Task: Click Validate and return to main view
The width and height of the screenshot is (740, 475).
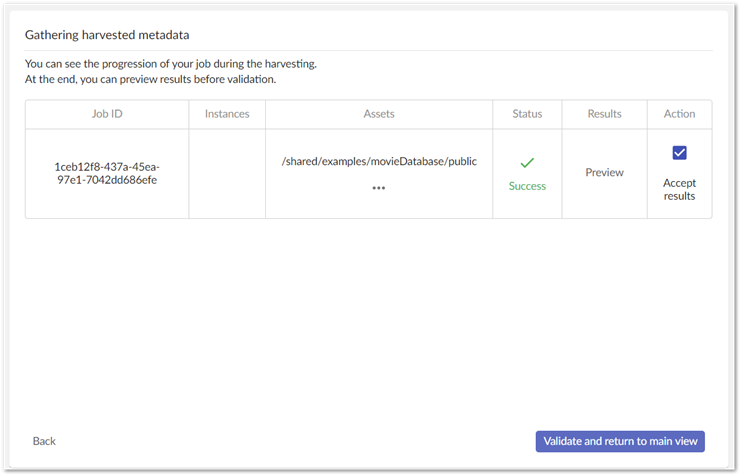Action: point(620,441)
